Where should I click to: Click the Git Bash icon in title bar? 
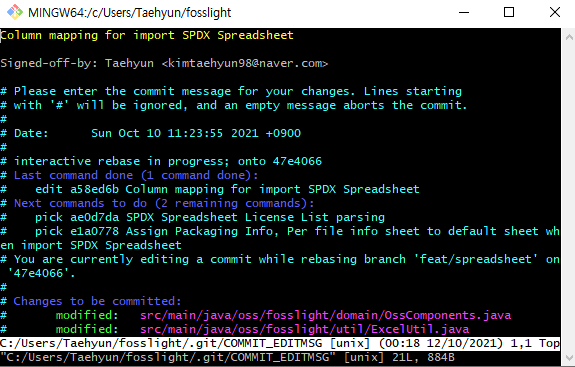click(x=15, y=12)
